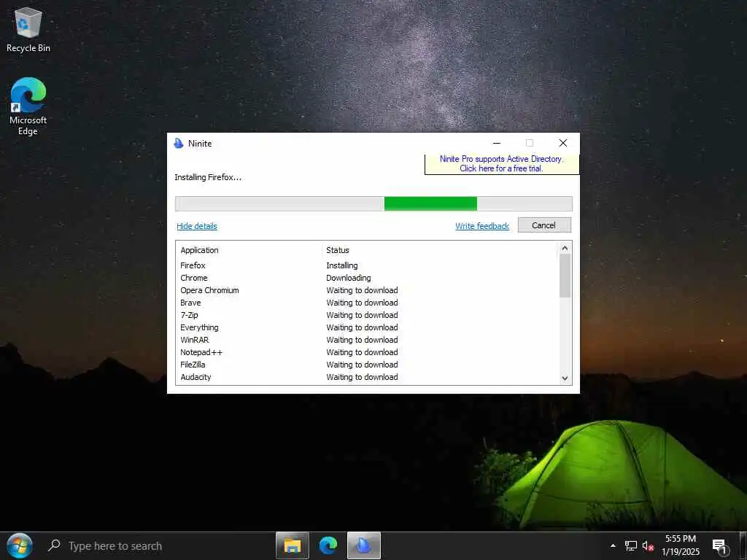Select the Firefox row in the list
Screen dimensions: 747x560
pyautogui.click(x=367, y=265)
